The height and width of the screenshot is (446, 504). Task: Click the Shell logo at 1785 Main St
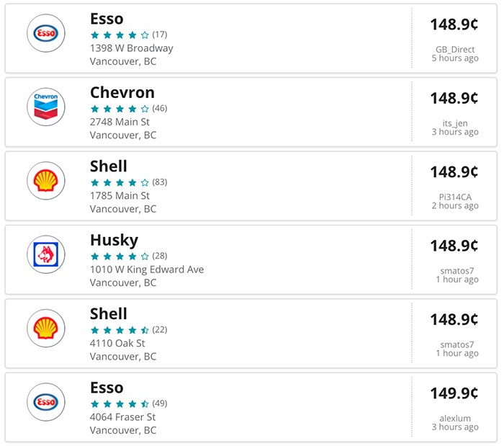point(46,181)
